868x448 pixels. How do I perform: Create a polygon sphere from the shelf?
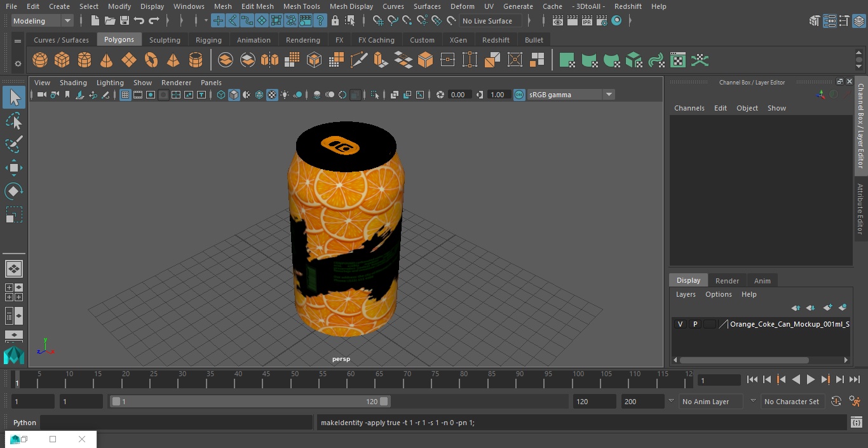tap(40, 60)
